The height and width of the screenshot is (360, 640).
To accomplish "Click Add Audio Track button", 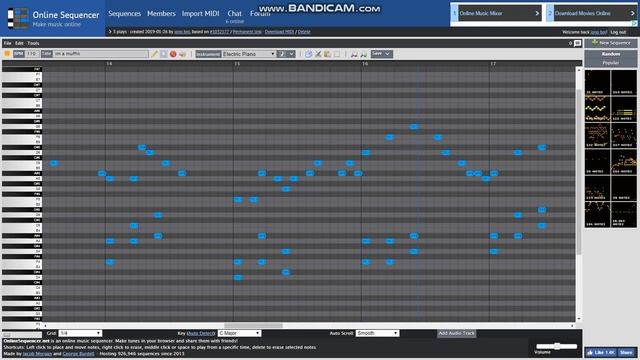I will 456,333.
